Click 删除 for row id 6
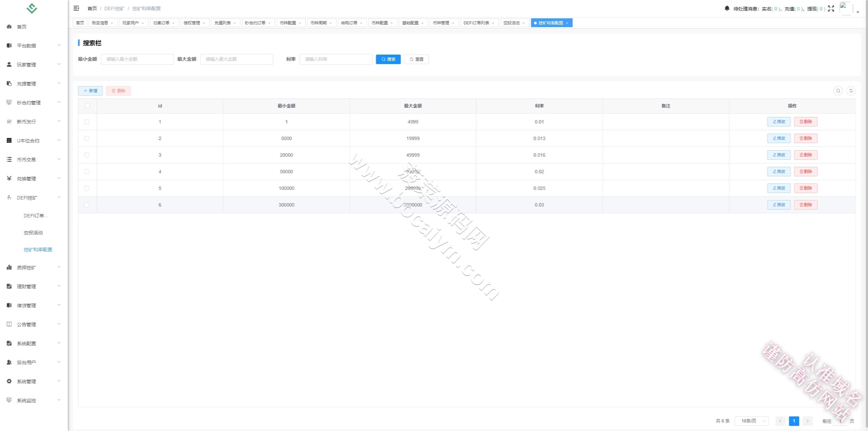The width and height of the screenshot is (868, 431). 806,205
